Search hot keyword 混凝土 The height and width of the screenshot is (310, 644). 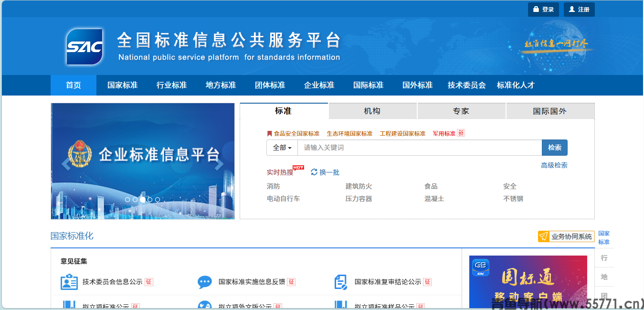click(434, 199)
